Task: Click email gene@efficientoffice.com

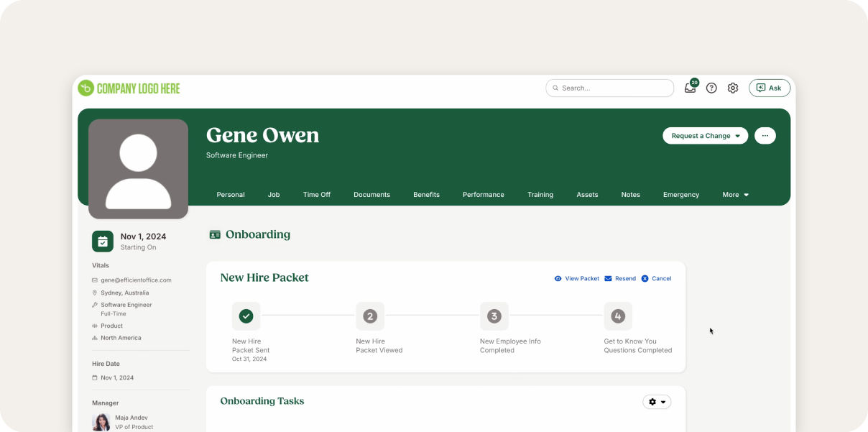Action: (136, 280)
